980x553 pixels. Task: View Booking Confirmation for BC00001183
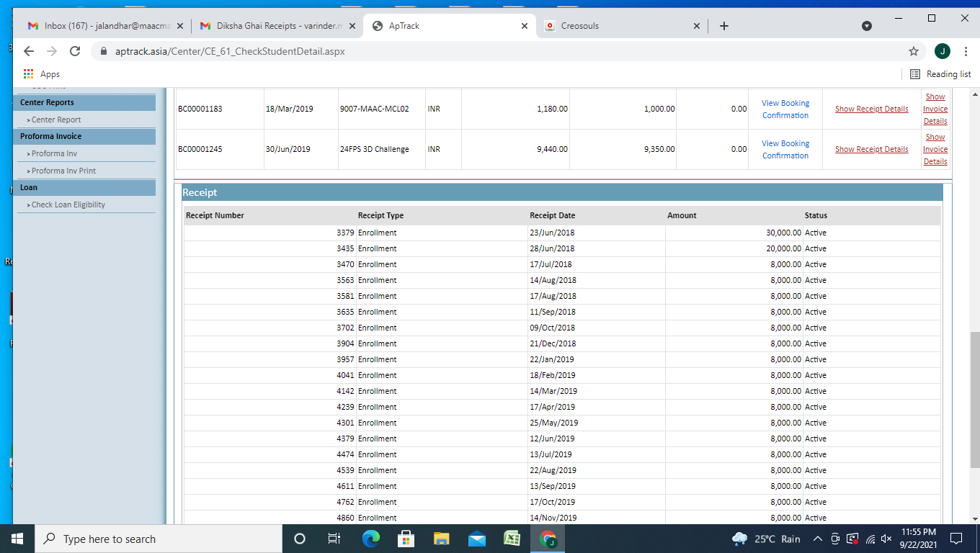click(x=785, y=109)
